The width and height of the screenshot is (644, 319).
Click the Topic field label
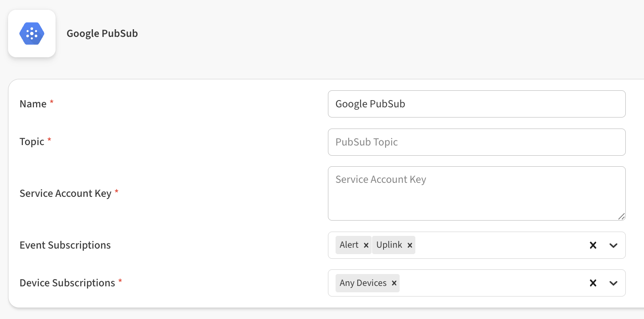tap(32, 142)
